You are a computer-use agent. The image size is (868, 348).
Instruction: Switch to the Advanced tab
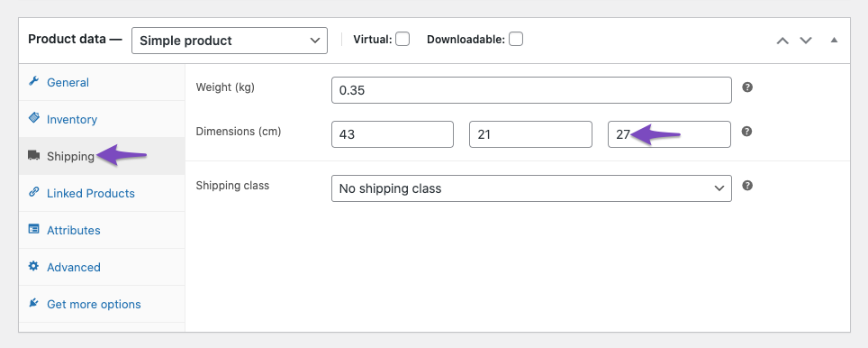point(102,267)
